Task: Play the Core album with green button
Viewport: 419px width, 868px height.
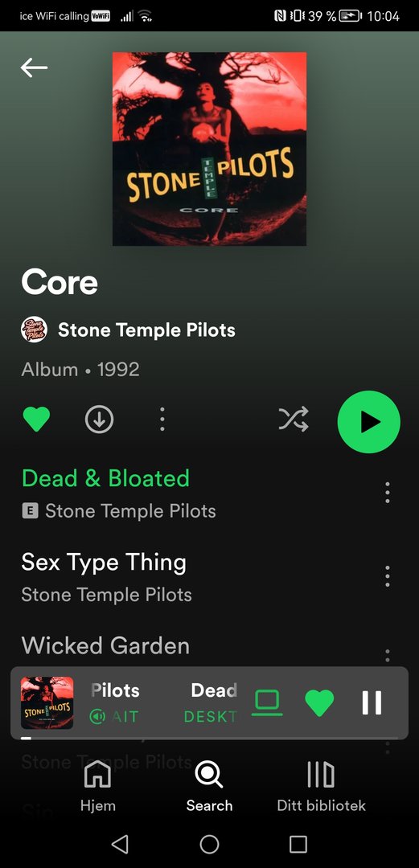Action: [368, 422]
